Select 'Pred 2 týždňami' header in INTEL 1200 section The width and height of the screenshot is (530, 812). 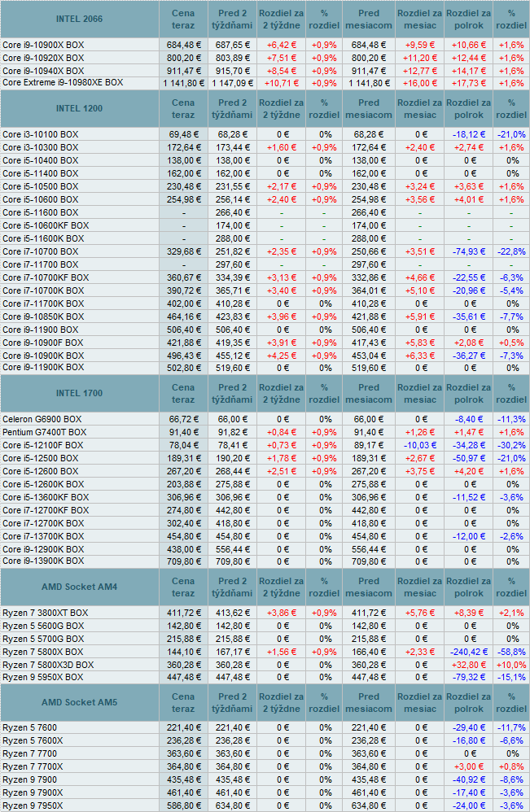(232, 109)
